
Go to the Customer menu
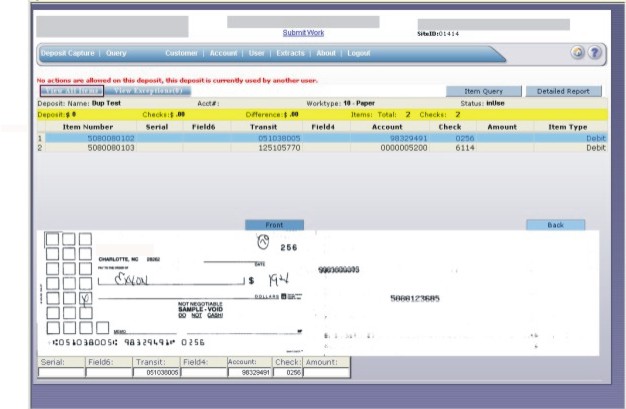[181, 53]
